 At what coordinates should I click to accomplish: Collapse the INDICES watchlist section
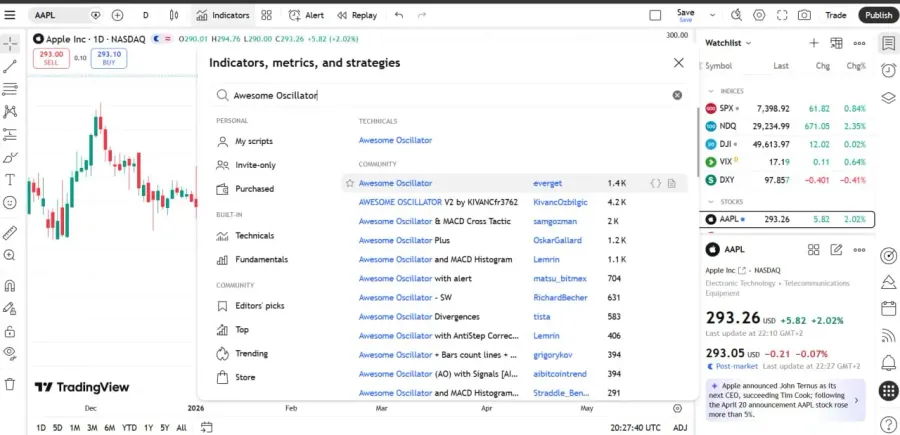coord(711,91)
